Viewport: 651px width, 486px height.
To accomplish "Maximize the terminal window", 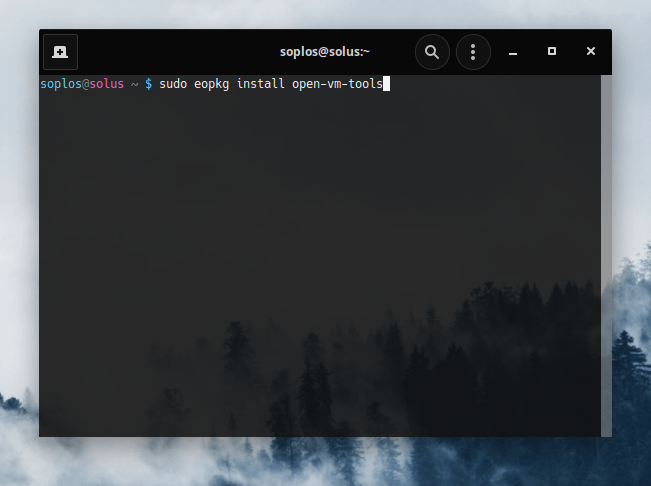I will (x=552, y=51).
